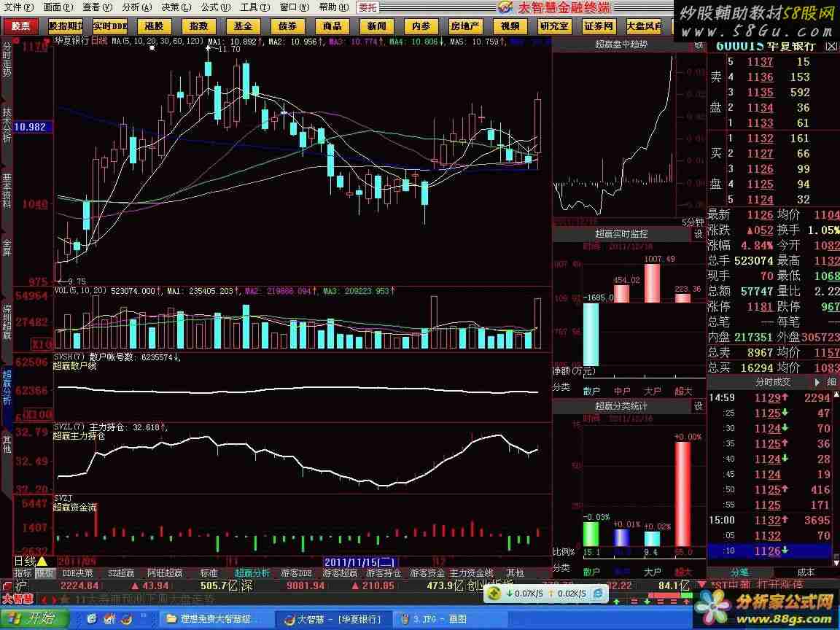Switch to 阿旺超赢 template tab
The width and height of the screenshot is (840, 630).
(x=165, y=572)
